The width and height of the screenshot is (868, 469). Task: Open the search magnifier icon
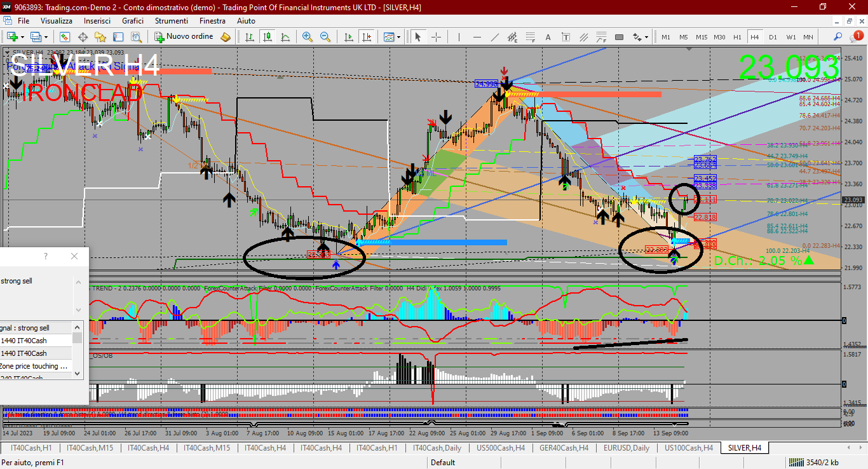click(x=838, y=37)
